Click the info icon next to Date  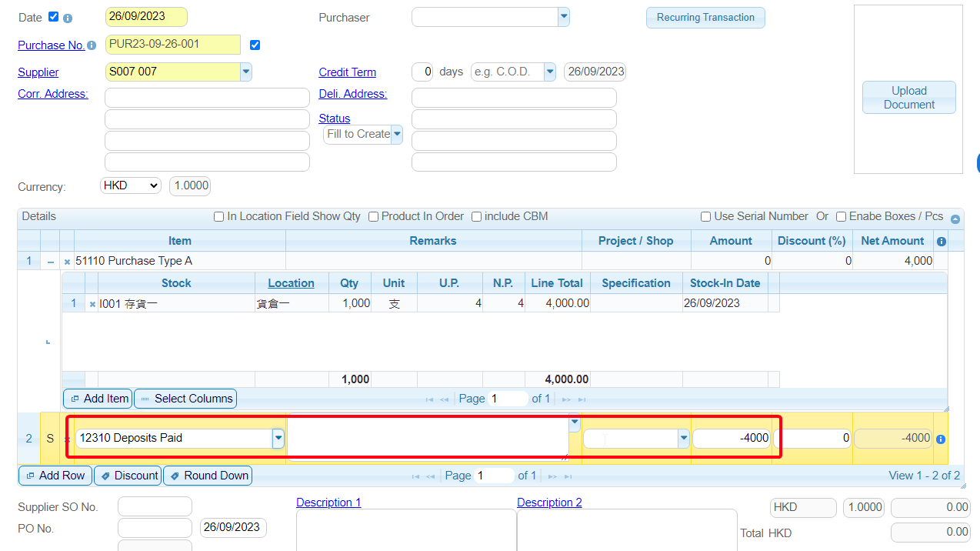(x=68, y=18)
